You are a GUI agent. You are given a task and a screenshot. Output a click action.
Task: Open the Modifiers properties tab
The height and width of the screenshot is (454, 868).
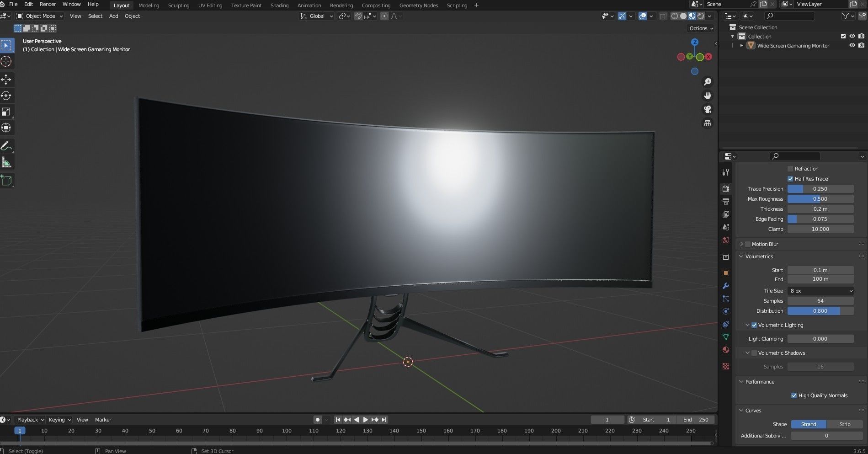point(726,286)
